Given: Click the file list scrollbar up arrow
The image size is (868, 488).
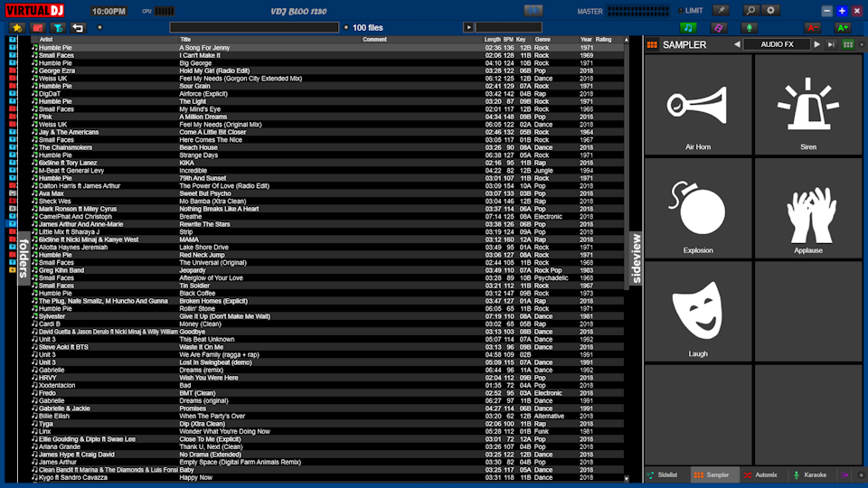Looking at the screenshot, I should (x=627, y=40).
